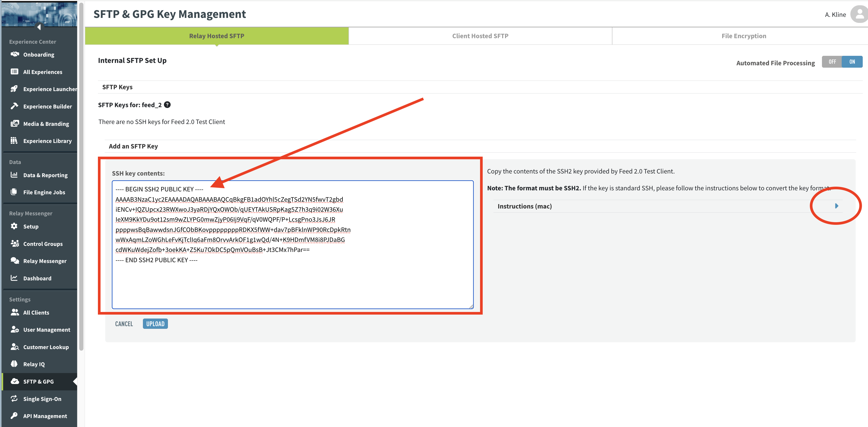Click the 'SFTP Keys' section header
This screenshot has width=868, height=427.
click(x=117, y=87)
